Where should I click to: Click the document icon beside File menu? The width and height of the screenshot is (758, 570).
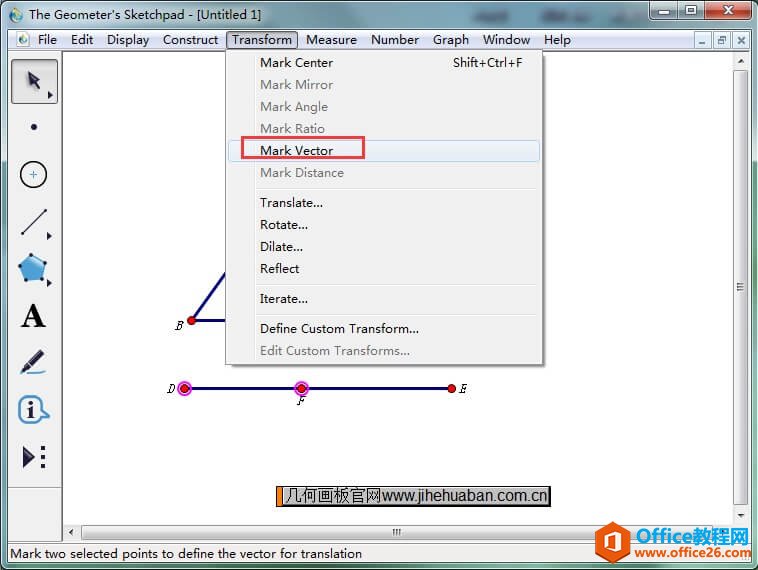22,40
